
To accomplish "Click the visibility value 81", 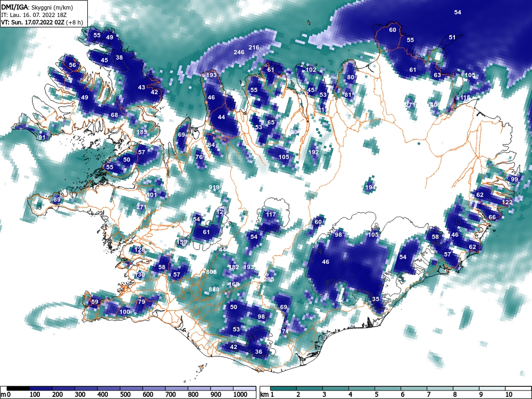I will (348, 95).
